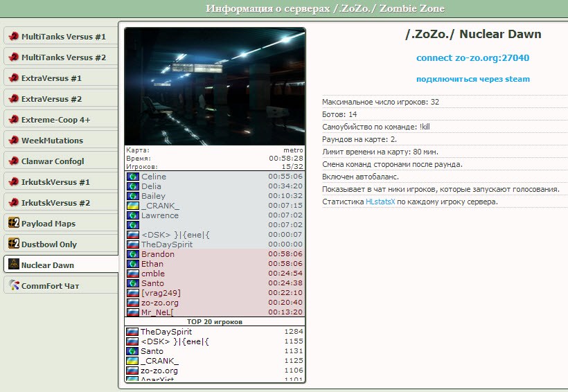
Task: Click the TF2 icon next to Dustbowl Only
Action: tap(13, 244)
